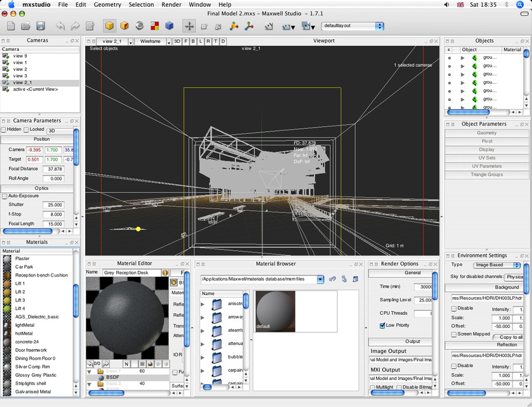The height and width of the screenshot is (407, 532).
Task: Click the camera icon with dropdown arrow
Action: [x=288, y=26]
